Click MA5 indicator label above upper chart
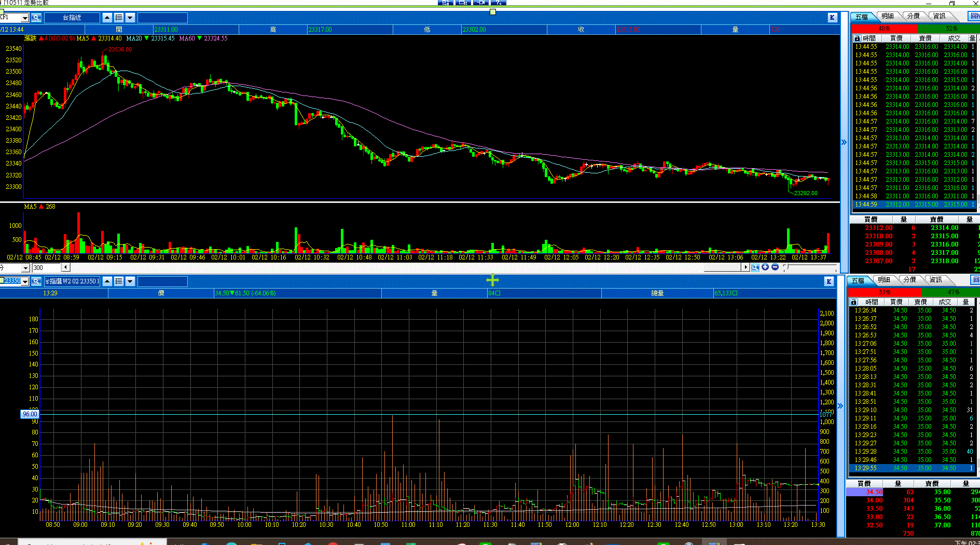 click(82, 38)
